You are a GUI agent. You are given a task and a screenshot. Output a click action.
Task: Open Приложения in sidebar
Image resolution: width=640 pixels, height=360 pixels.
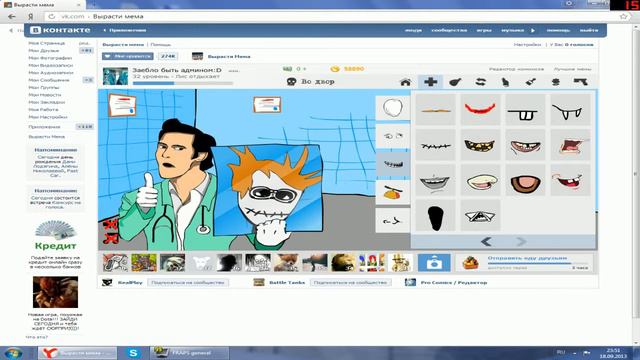(x=44, y=127)
